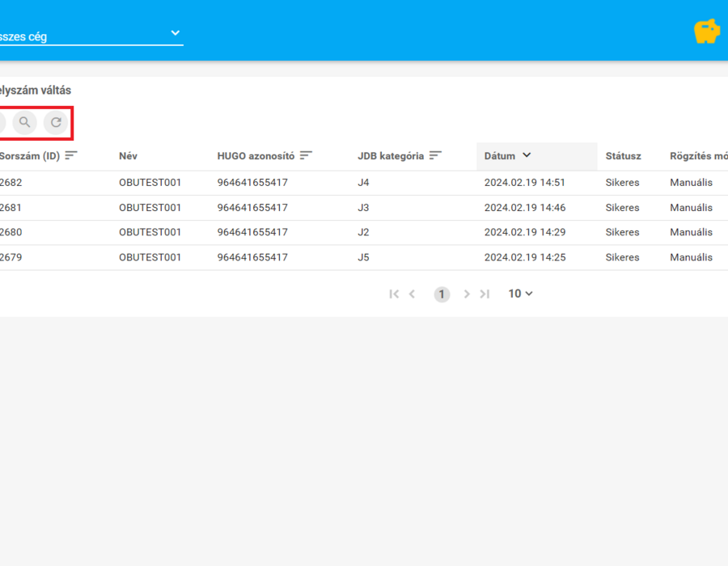Select the row ID cell 2680
This screenshot has height=566, width=728.
tap(11, 232)
